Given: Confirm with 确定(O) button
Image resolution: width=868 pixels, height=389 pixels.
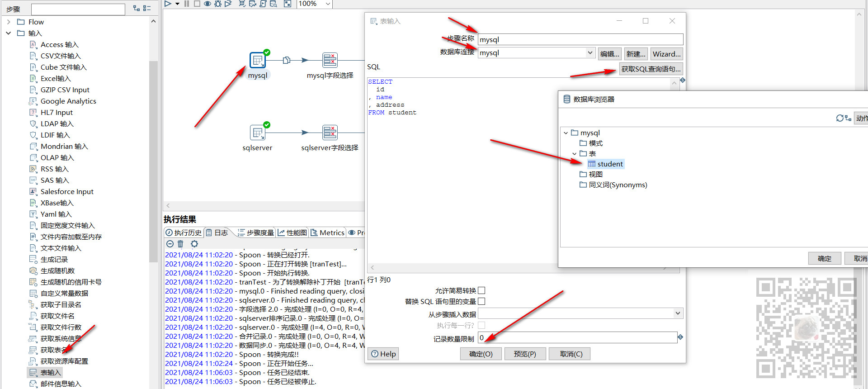Looking at the screenshot, I should point(481,354).
